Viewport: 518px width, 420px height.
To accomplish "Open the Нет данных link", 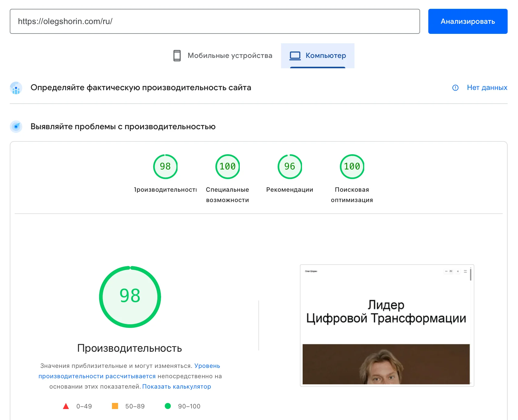I will (487, 87).
